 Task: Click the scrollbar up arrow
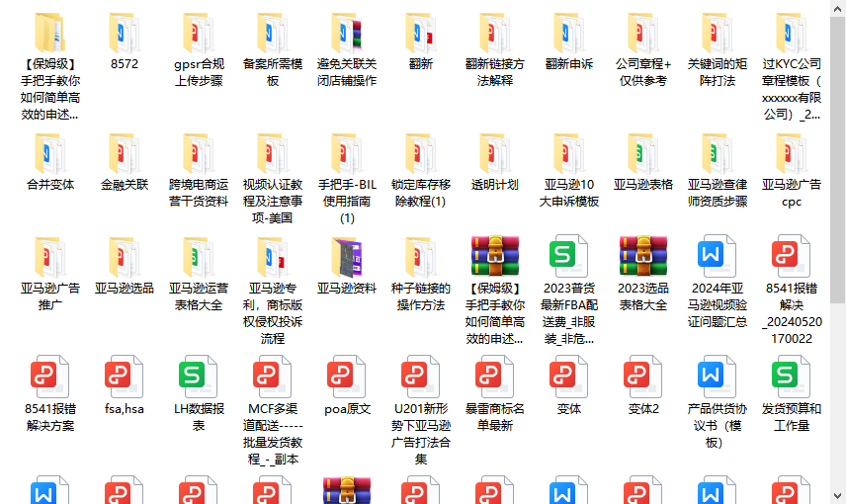(x=837, y=9)
